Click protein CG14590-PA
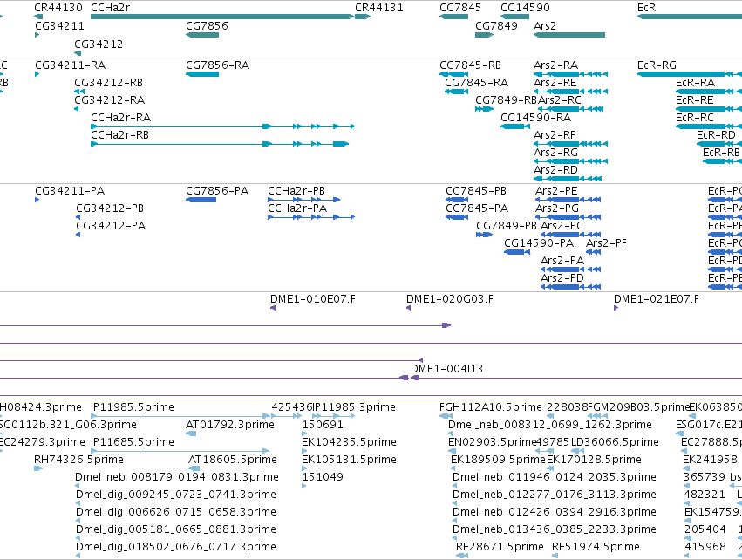Image resolution: width=742 pixels, height=560 pixels. pos(517,252)
